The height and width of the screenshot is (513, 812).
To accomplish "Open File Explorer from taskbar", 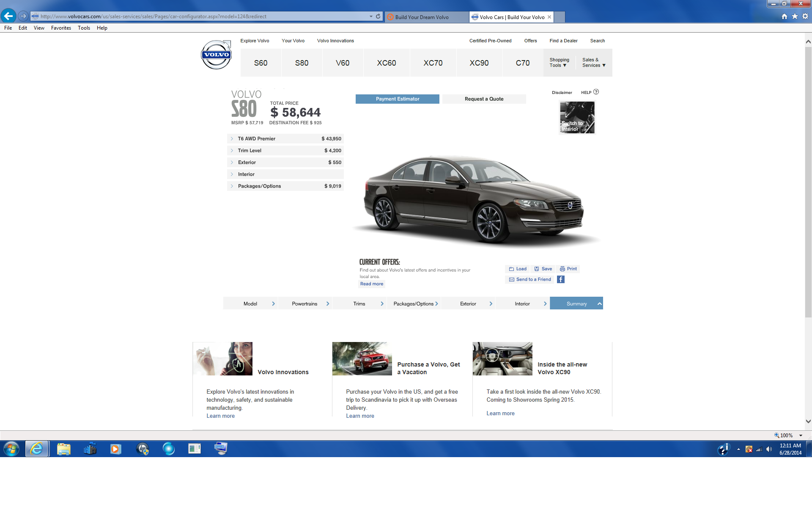I will [64, 449].
